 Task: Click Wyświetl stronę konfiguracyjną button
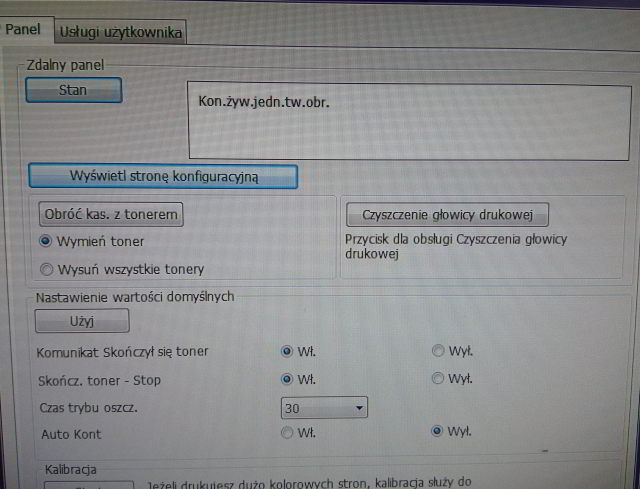coord(164,175)
